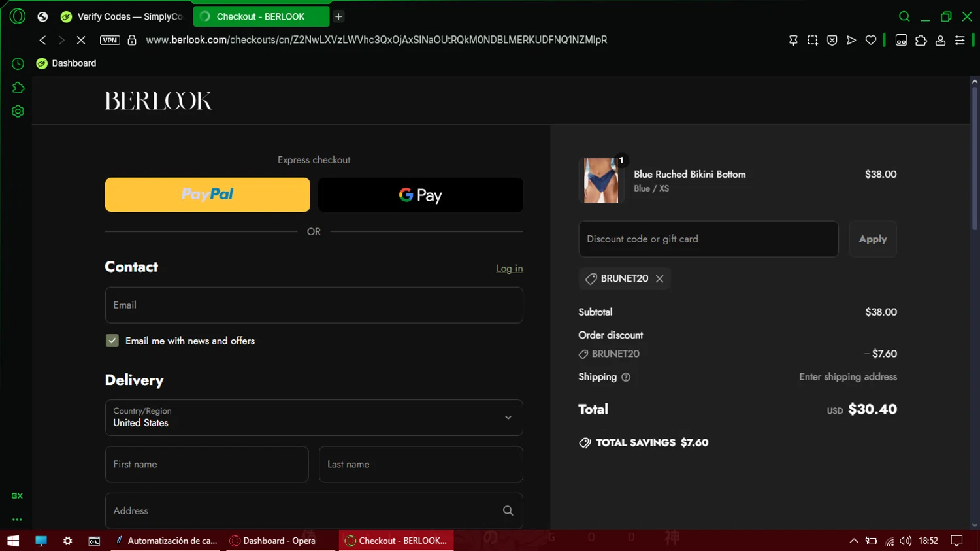
Task: Open profile account icon
Action: 941,41
